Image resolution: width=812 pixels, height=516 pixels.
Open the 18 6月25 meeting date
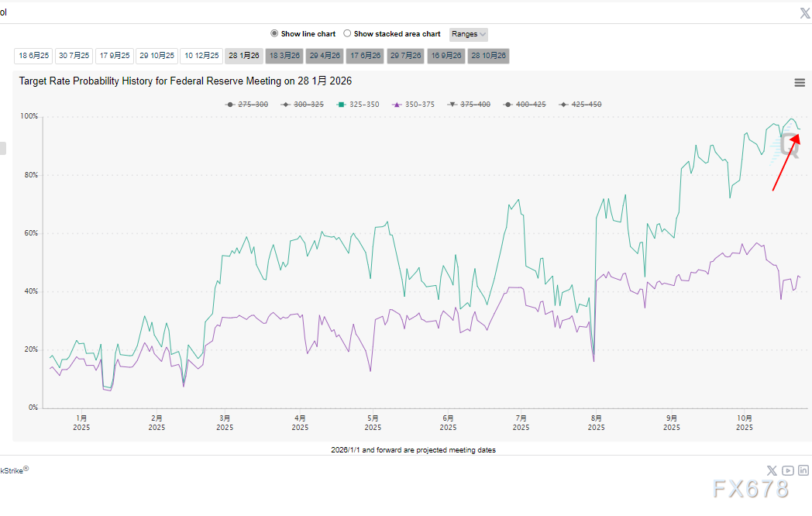point(34,56)
